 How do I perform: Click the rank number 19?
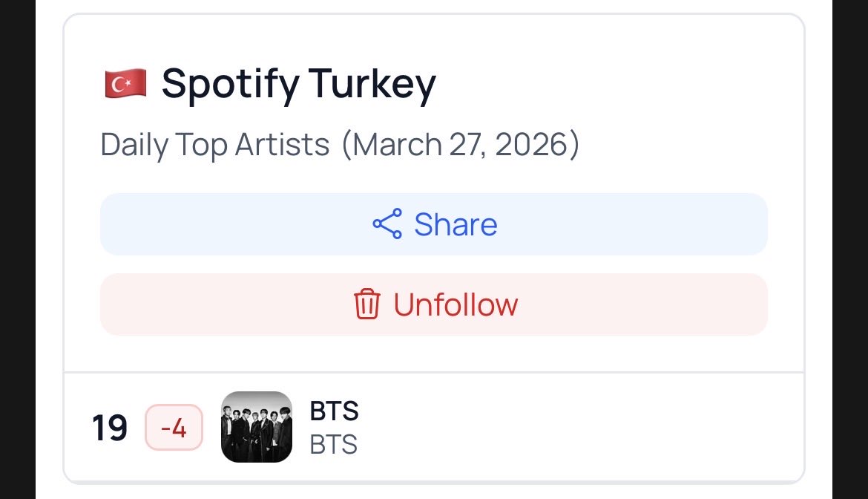[110, 428]
